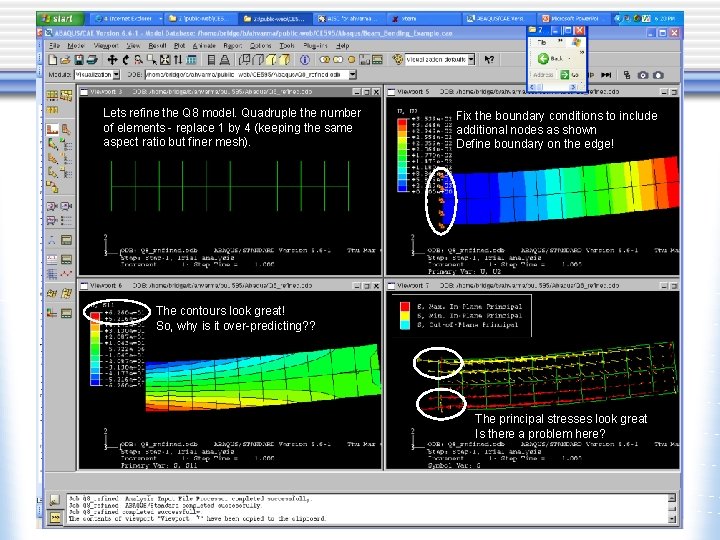Click the green Go button in Explorer window

tap(569, 74)
